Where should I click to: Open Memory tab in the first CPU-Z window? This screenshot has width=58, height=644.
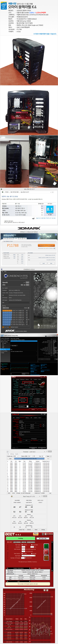[27, 379]
